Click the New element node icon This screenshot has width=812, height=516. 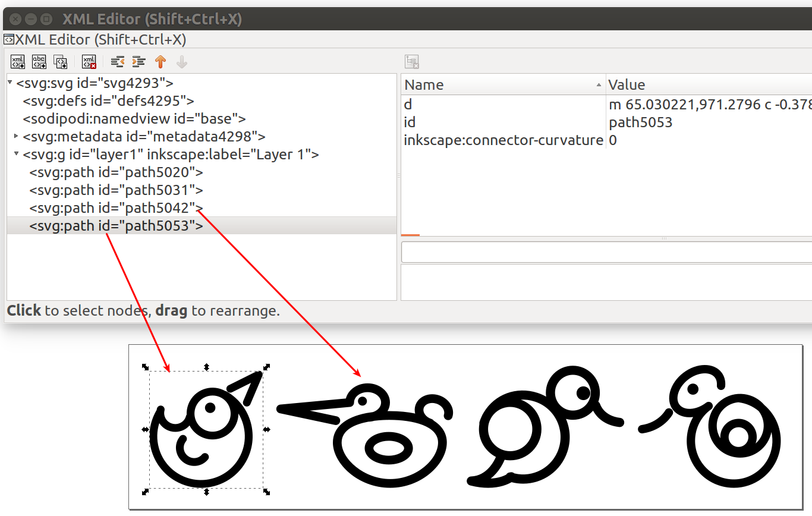(x=18, y=61)
